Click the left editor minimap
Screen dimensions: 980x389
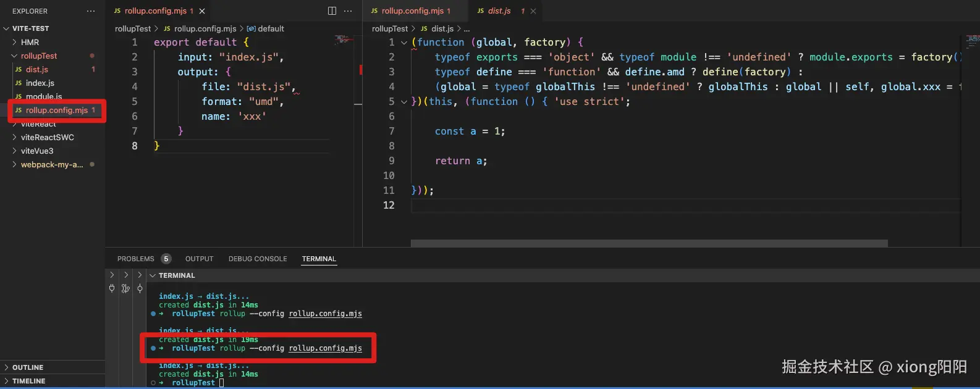[x=344, y=40]
